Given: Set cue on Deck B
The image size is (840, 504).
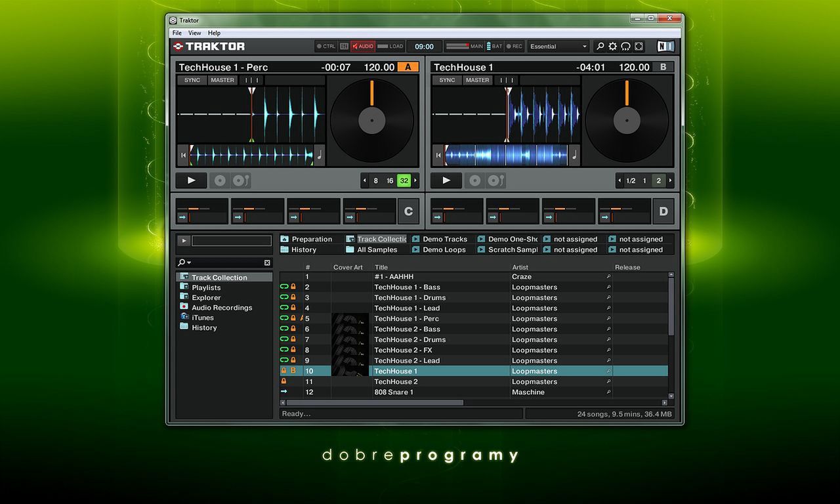Looking at the screenshot, I should [x=475, y=180].
